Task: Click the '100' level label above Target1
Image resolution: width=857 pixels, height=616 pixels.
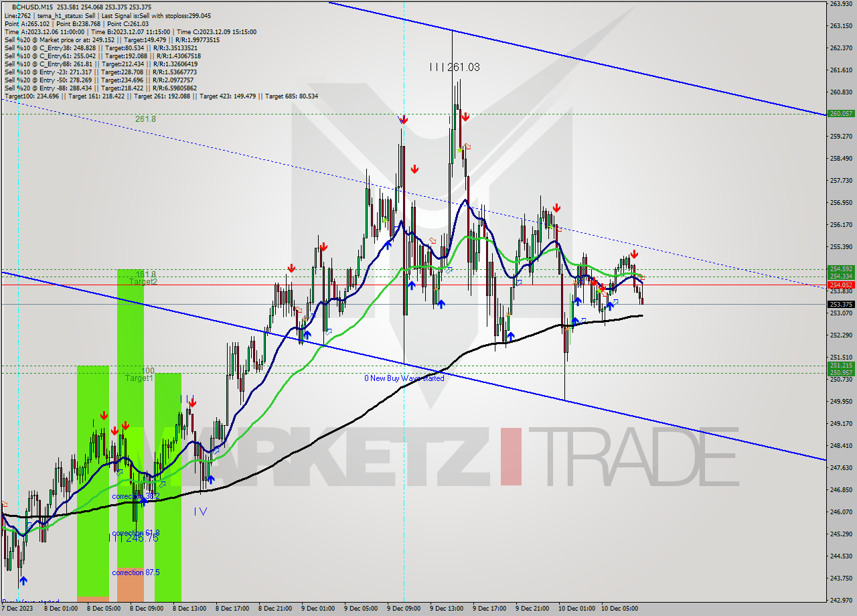Action: (x=148, y=370)
